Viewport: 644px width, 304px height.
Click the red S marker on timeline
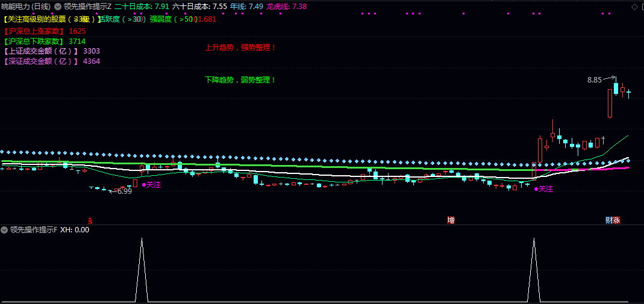point(90,221)
